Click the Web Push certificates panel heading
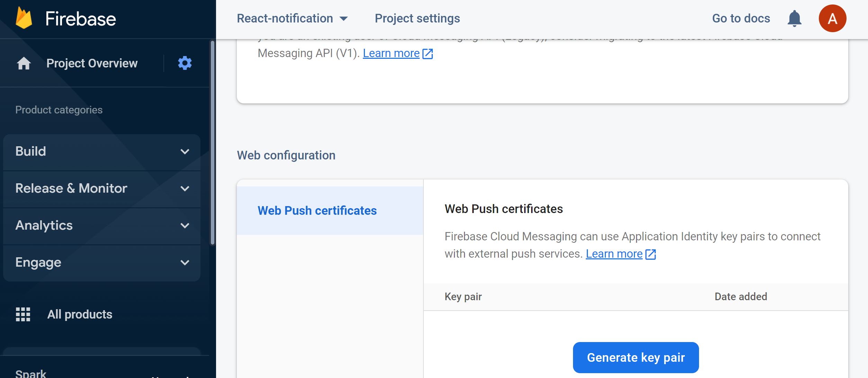Image resolution: width=868 pixels, height=378 pixels. [x=503, y=209]
